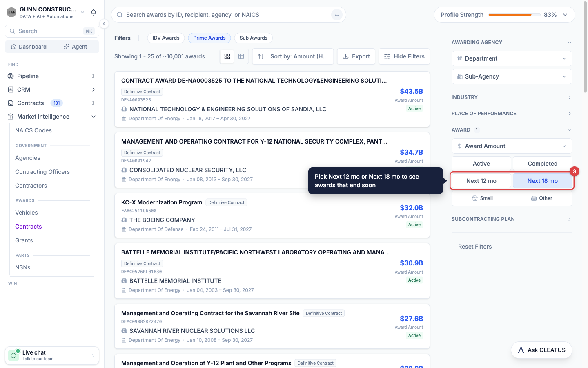Click the Gunn Construction company logo
Image resolution: width=588 pixels, height=368 pixels.
tap(11, 12)
